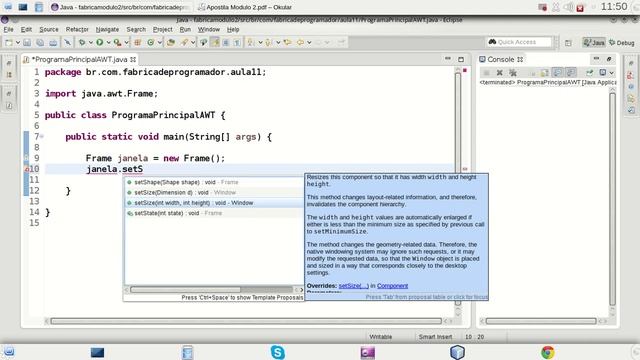Click the green bug Debug launch icon

(82, 42)
